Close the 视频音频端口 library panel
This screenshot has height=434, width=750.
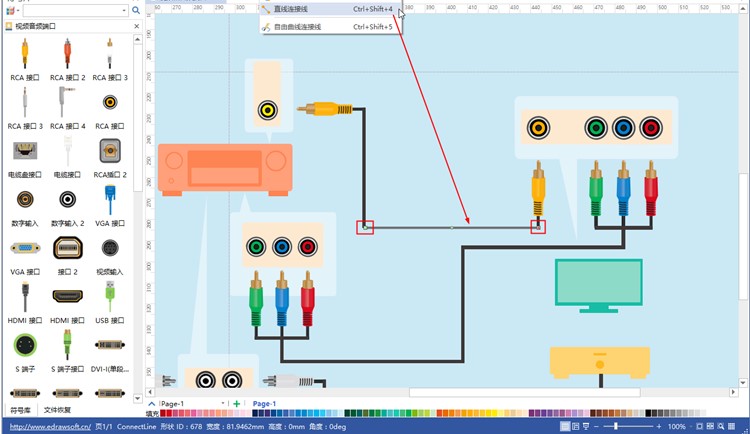point(137,26)
